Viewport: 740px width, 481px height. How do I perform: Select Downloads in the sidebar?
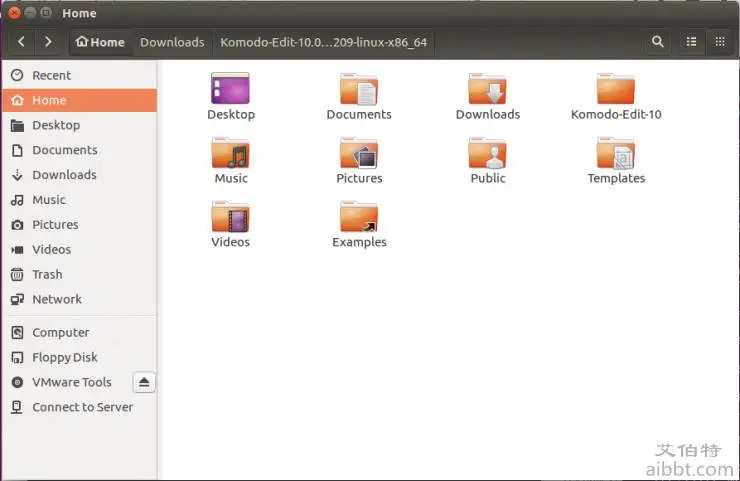coord(80,175)
